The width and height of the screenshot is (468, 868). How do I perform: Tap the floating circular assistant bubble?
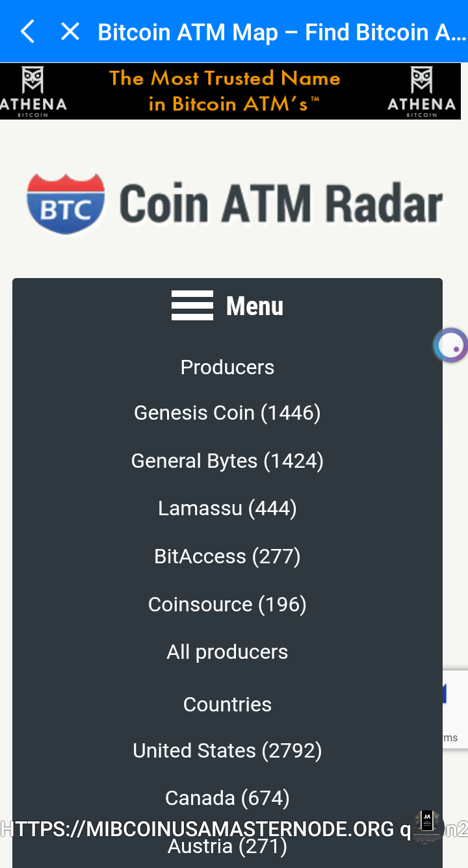[450, 345]
